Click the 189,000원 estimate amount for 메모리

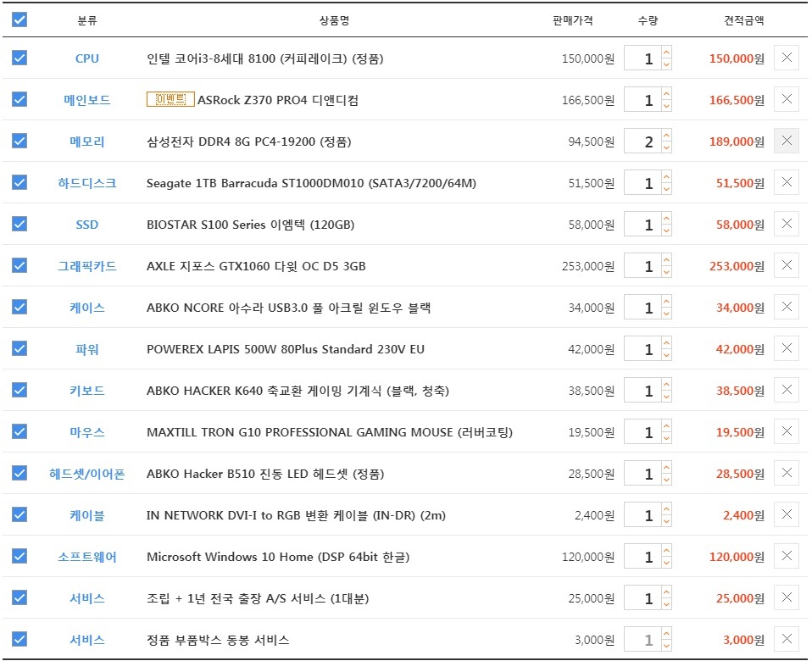point(737,142)
